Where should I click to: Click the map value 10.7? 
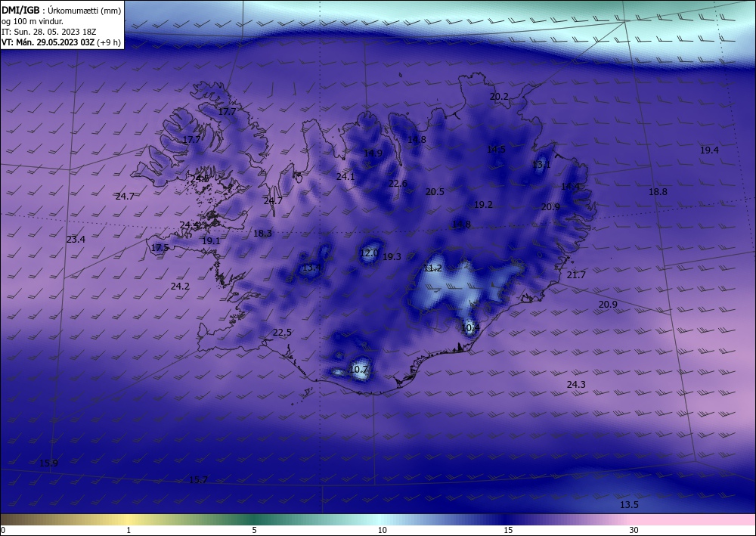[x=358, y=369]
